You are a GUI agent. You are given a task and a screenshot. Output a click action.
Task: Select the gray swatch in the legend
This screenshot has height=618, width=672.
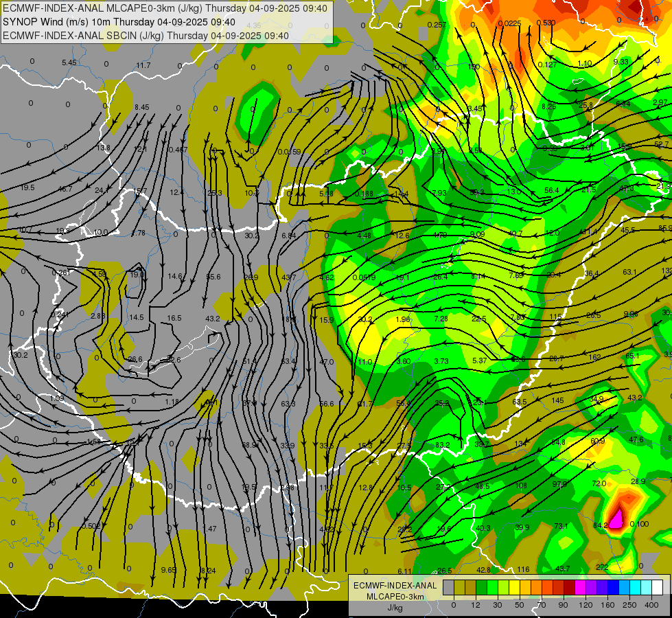(448, 588)
